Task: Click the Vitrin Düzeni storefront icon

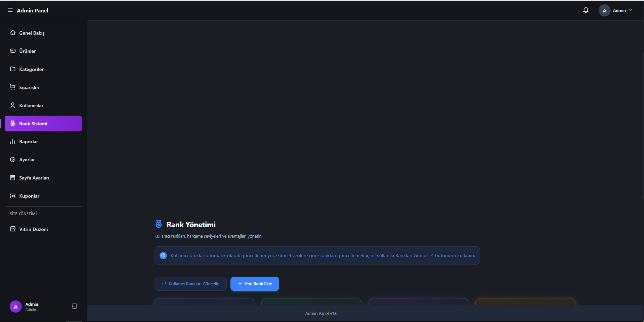Action: pyautogui.click(x=13, y=229)
